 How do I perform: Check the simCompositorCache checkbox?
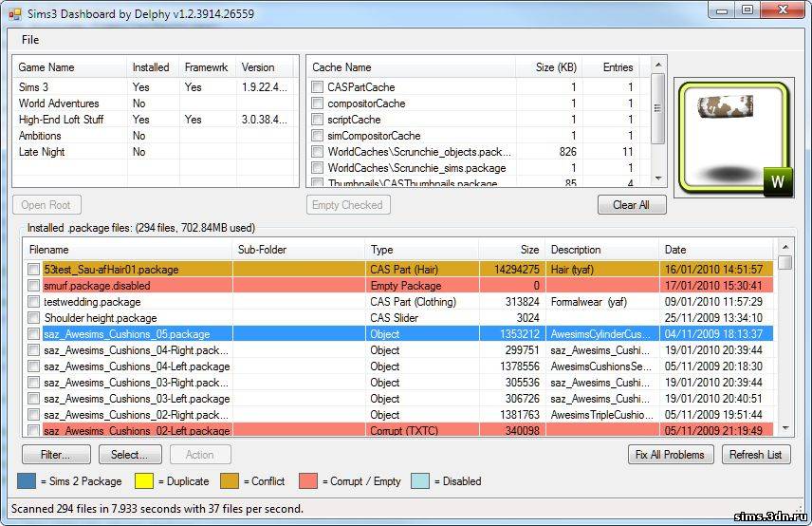click(318, 136)
